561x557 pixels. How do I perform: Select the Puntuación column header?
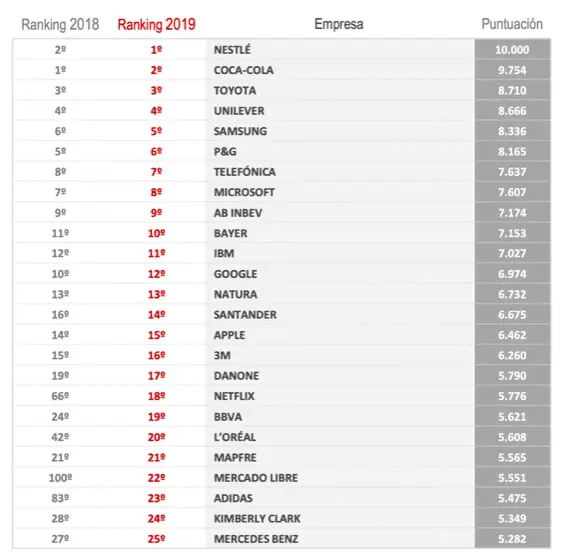coord(512,24)
